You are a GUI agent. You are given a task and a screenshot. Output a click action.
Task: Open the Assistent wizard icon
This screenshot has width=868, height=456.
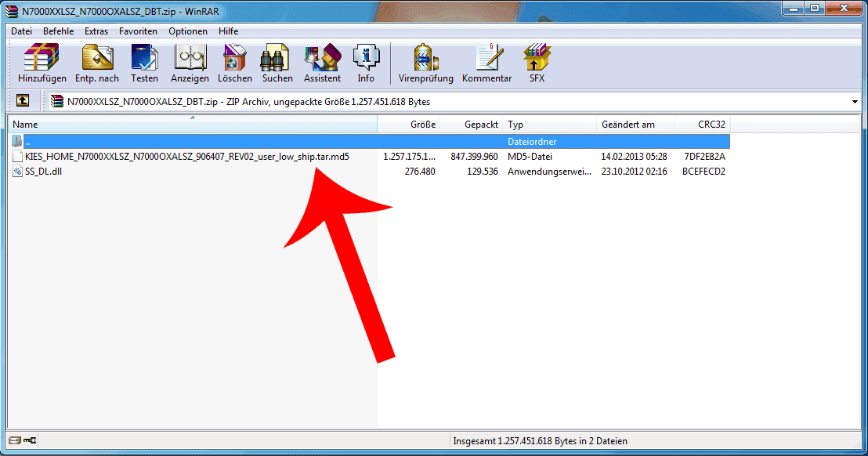[x=322, y=57]
